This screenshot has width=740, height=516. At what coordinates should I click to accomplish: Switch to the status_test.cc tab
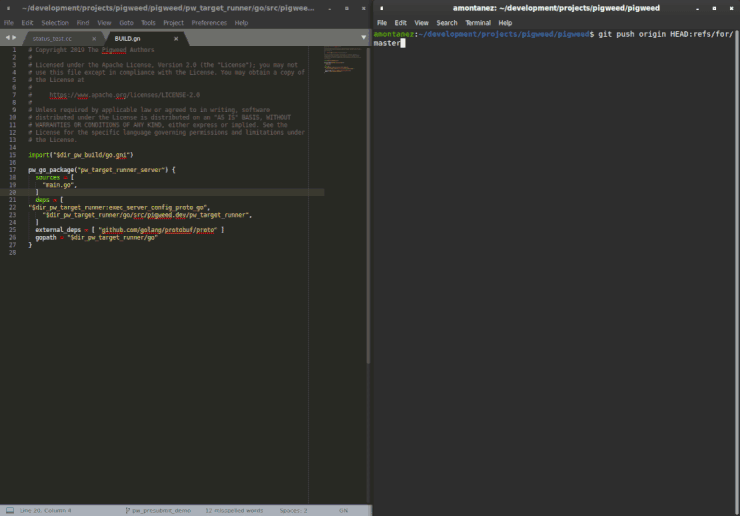pyautogui.click(x=52, y=38)
